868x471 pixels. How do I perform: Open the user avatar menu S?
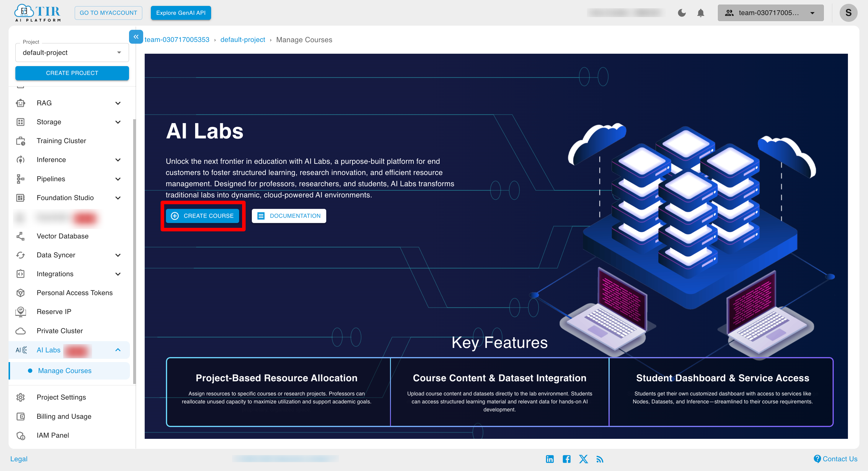click(x=848, y=13)
